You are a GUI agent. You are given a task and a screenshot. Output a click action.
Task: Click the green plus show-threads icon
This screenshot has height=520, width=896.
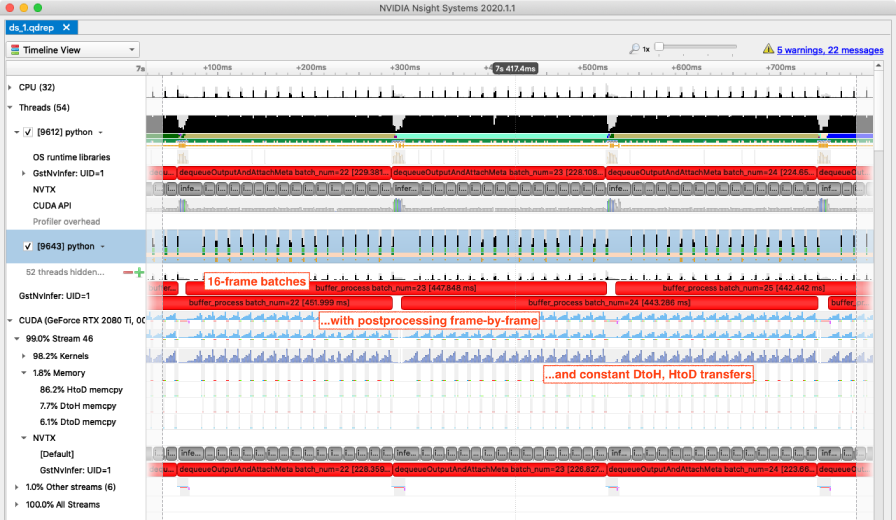coord(139,273)
